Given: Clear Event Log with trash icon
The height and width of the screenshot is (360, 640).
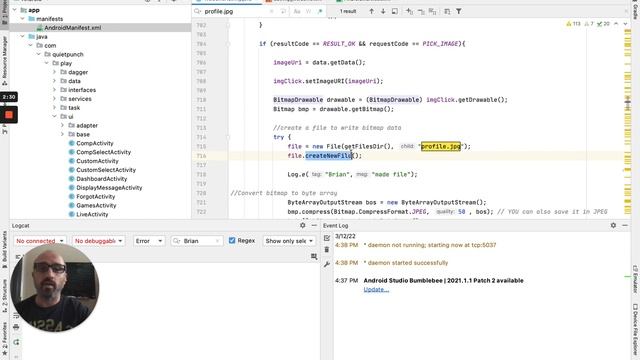Looking at the screenshot, I should 327,249.
